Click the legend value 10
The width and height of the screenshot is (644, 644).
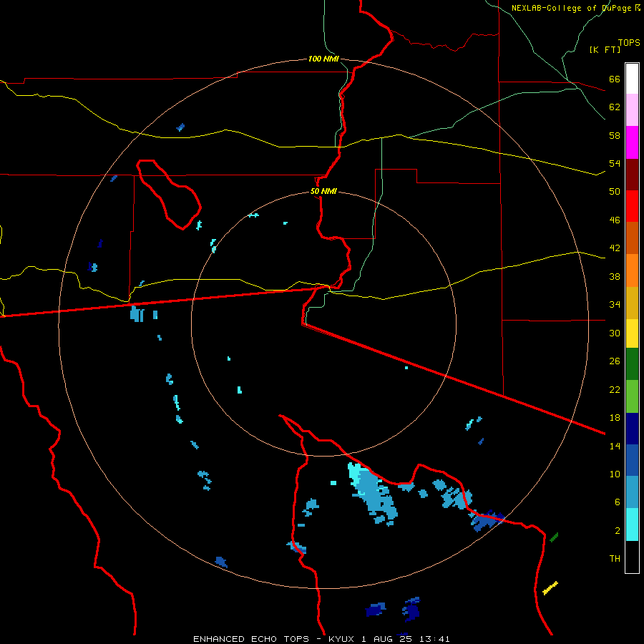(615, 474)
